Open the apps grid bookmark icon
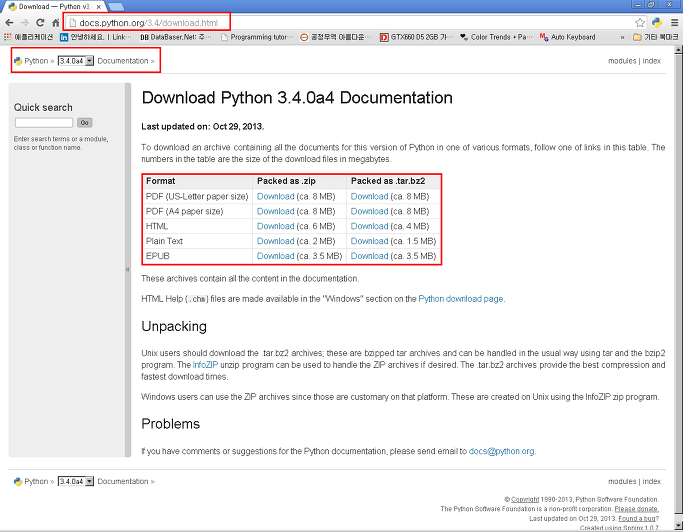Viewport: 683px width, 532px height. (x=7, y=37)
